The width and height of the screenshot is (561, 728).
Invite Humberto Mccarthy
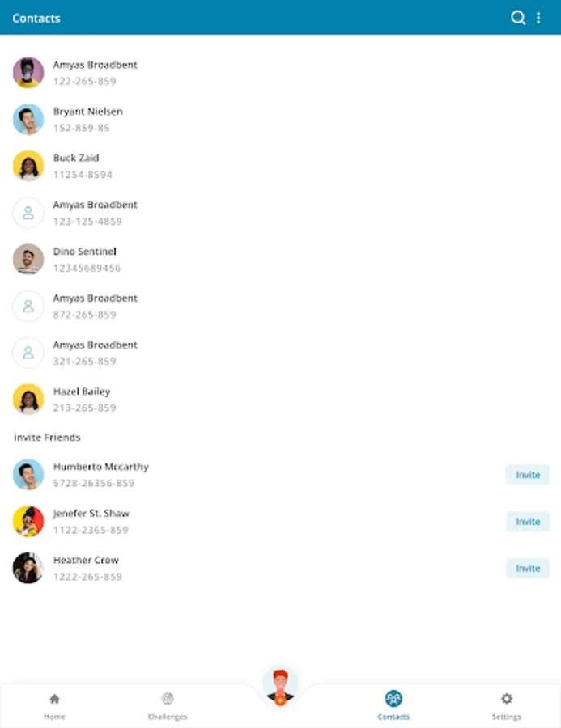tap(528, 475)
